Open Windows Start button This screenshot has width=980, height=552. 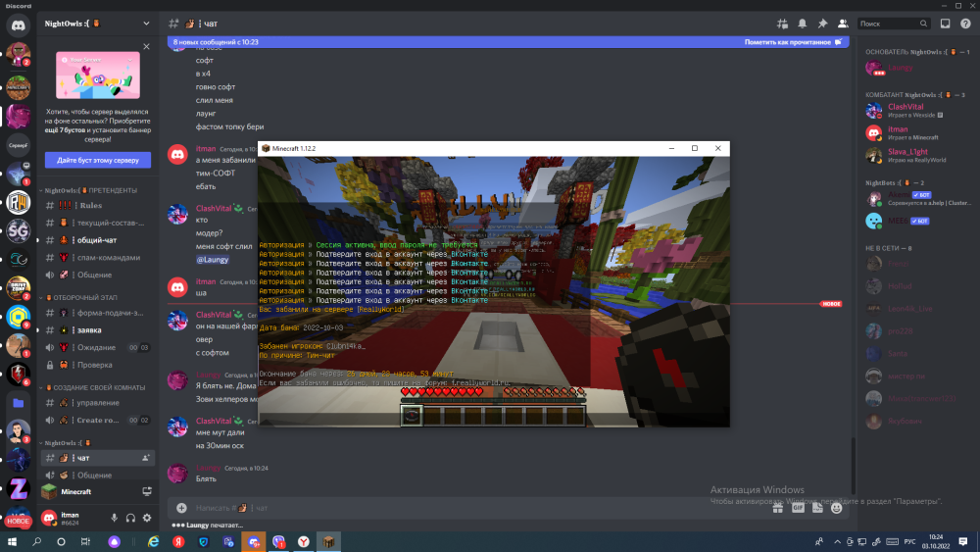pos(12,541)
